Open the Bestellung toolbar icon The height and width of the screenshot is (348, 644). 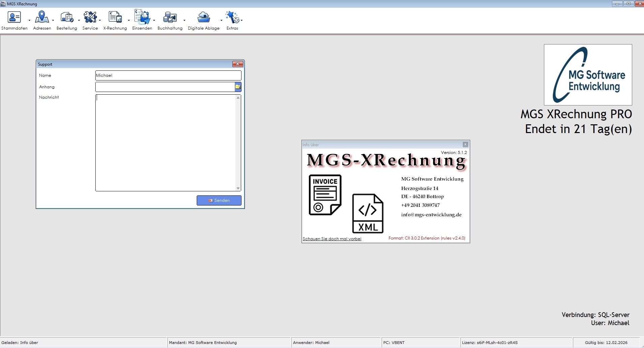coord(67,17)
